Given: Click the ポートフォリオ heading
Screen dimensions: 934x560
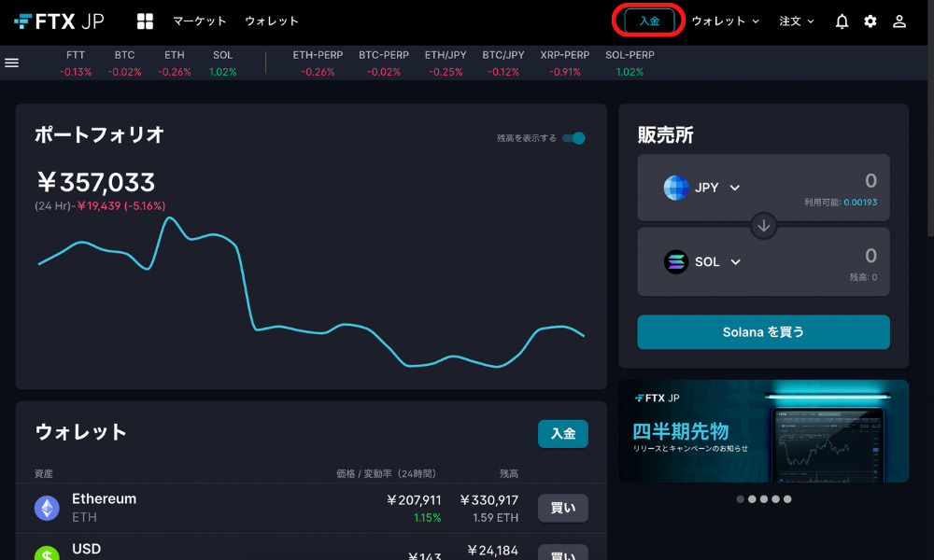Looking at the screenshot, I should pos(100,134).
